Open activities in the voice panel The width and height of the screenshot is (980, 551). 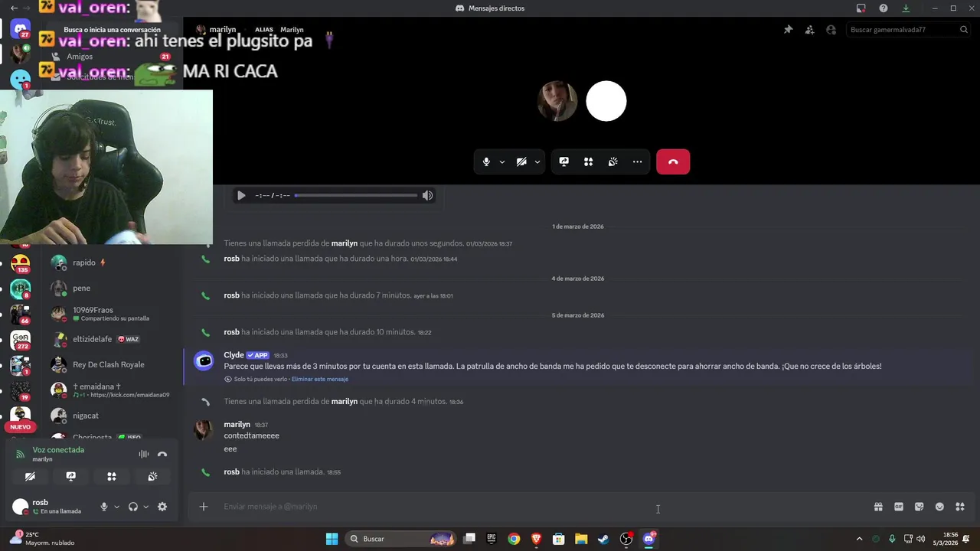coord(112,477)
